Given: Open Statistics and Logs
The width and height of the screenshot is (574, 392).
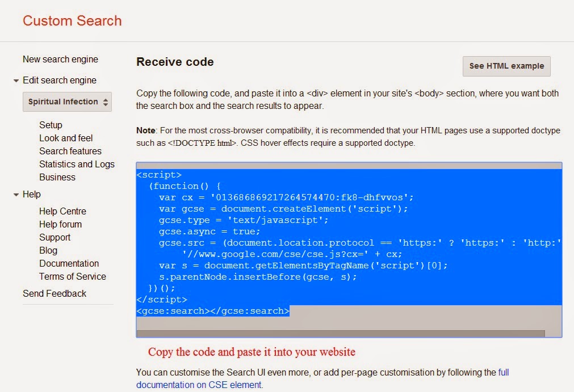Looking at the screenshot, I should click(x=77, y=164).
